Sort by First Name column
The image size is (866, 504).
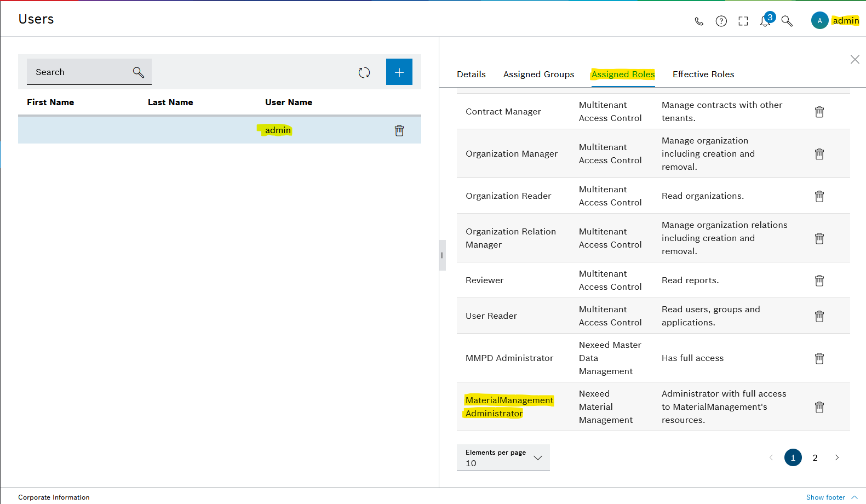coord(50,102)
